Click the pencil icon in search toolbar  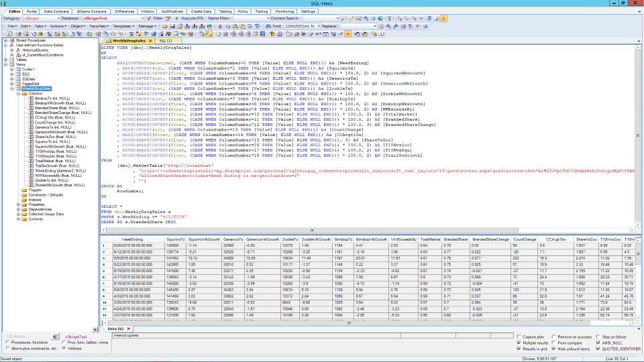click(x=351, y=19)
